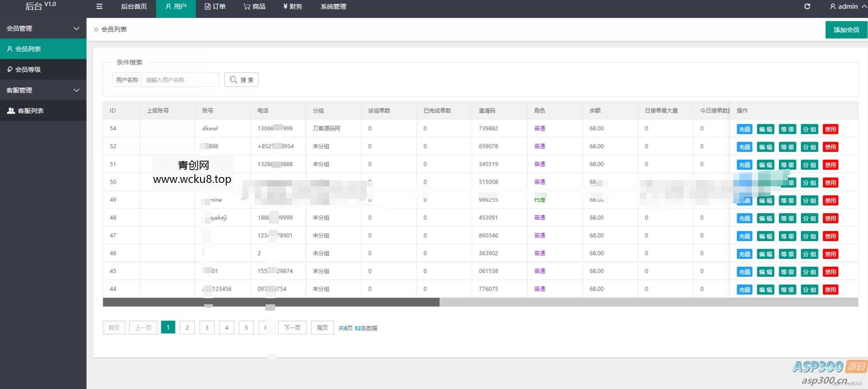
Task: Click the search magnifier button
Action: click(241, 80)
